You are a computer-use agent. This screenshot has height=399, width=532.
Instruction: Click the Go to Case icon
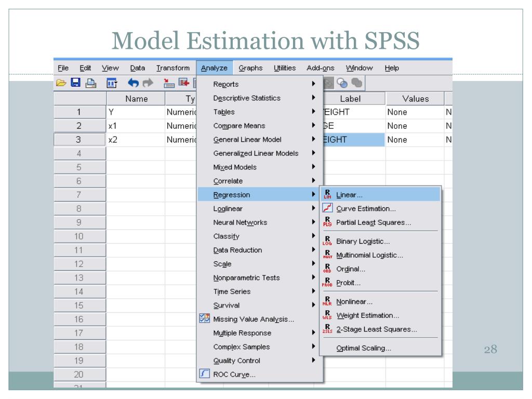point(169,83)
